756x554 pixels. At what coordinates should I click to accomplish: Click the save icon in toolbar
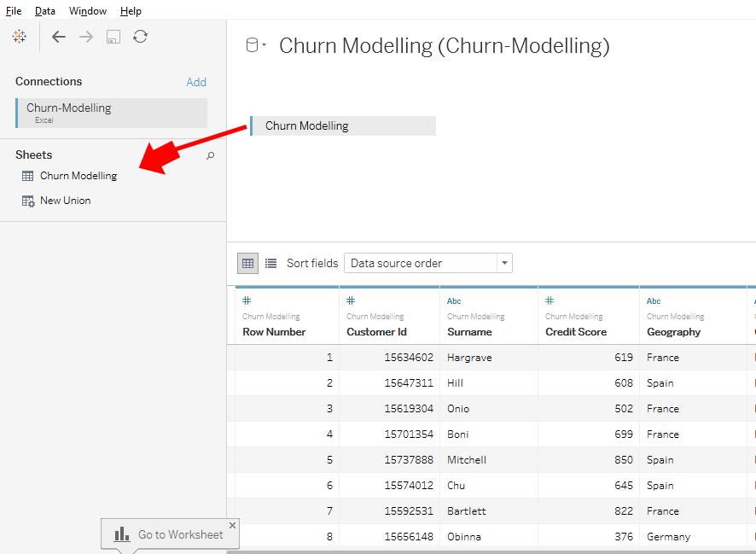(113, 37)
